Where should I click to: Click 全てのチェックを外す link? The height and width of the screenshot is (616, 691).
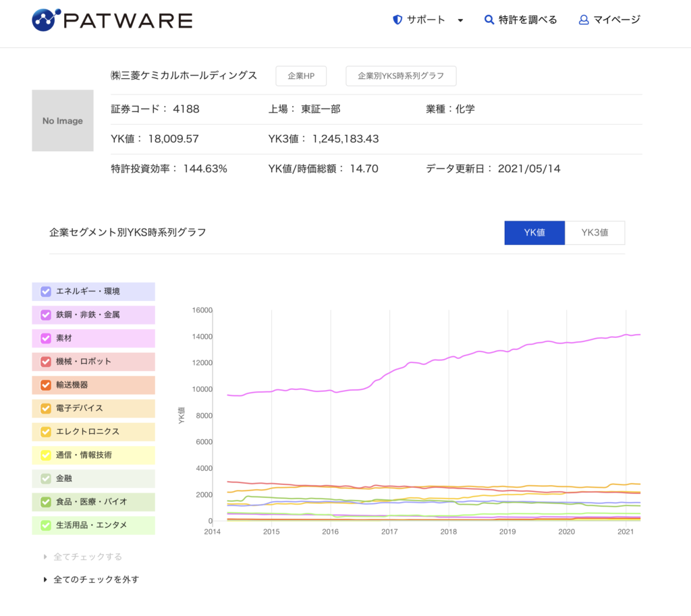point(96,580)
